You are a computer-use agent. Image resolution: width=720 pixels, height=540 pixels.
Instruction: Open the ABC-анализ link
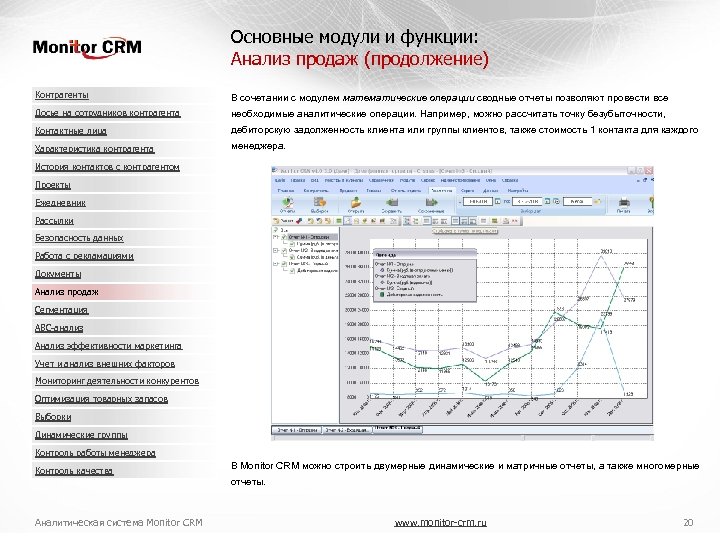(59, 327)
